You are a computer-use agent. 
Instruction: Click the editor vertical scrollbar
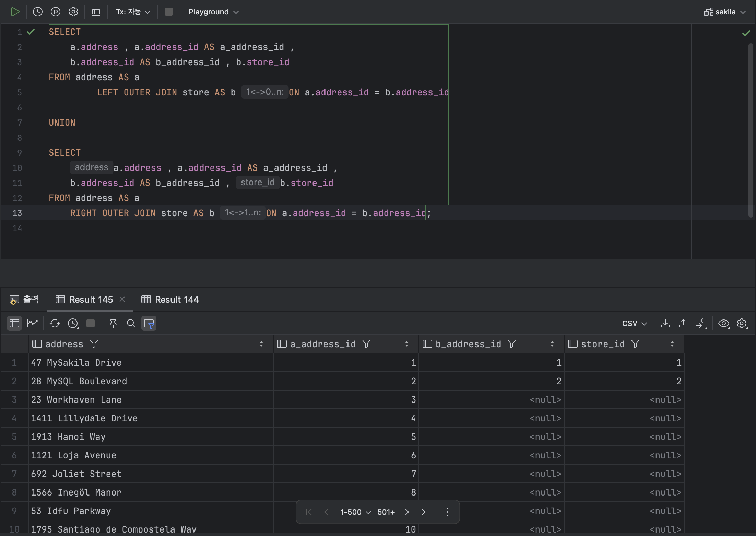pos(751,130)
